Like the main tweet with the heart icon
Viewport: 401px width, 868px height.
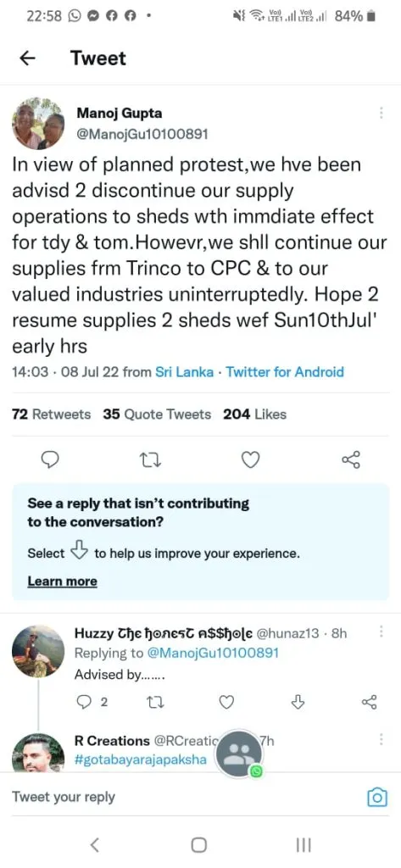pyautogui.click(x=251, y=459)
